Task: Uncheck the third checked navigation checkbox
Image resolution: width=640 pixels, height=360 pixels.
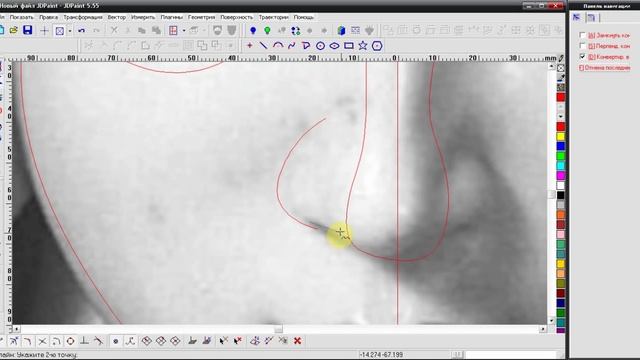Action: point(582,56)
